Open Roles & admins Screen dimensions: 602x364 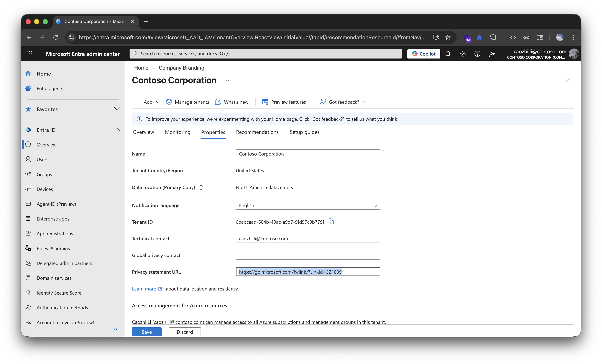pyautogui.click(x=53, y=248)
